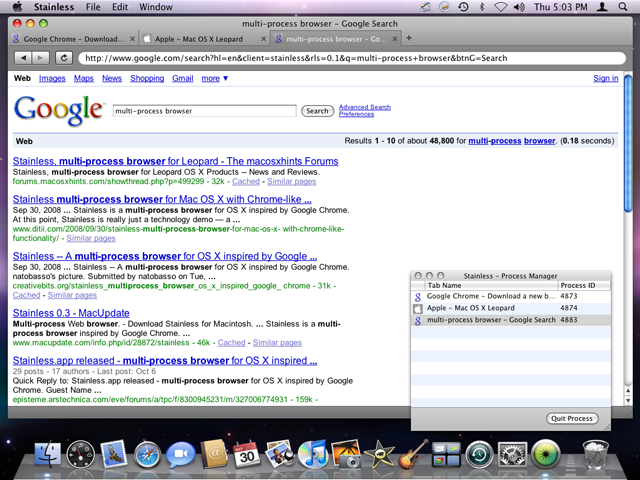
Task: Sort by the Tab Name column header
Action: (x=491, y=285)
